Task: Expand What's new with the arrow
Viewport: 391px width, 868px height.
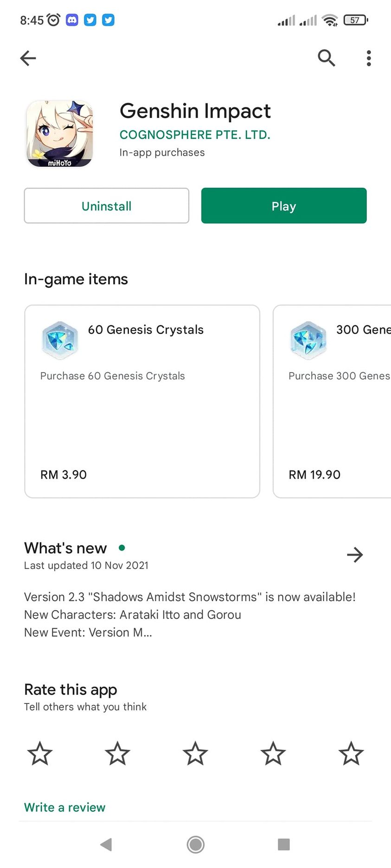Action: coord(355,555)
